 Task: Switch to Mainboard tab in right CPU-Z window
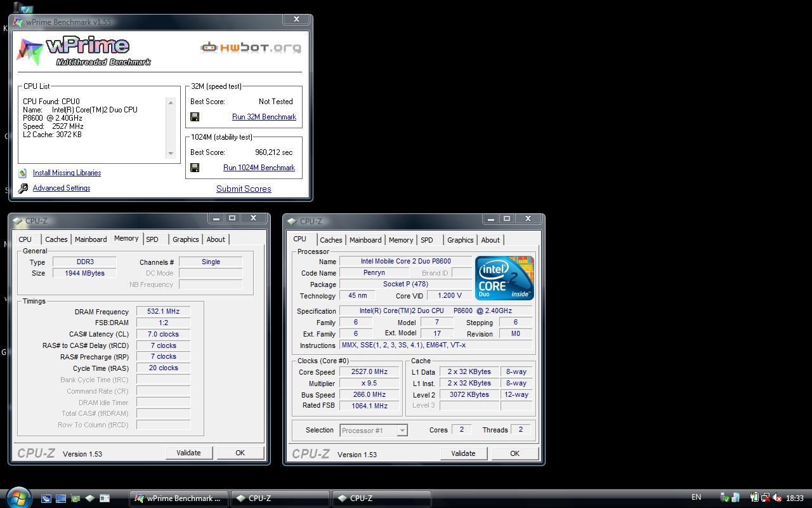pyautogui.click(x=366, y=240)
